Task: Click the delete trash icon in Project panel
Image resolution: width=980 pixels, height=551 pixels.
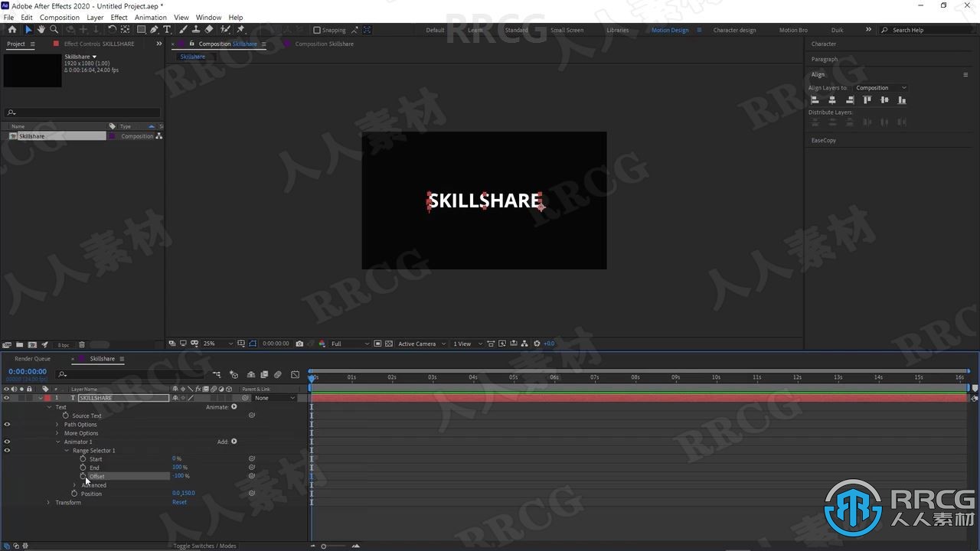Action: point(82,344)
